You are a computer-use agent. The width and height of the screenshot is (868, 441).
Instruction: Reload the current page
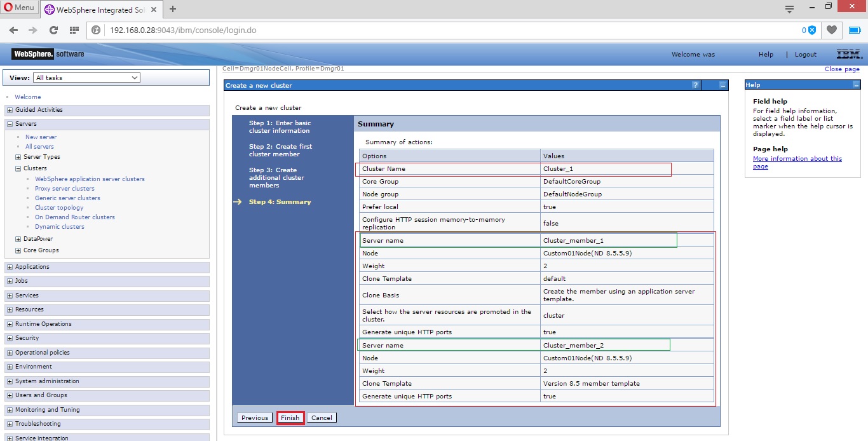click(53, 29)
